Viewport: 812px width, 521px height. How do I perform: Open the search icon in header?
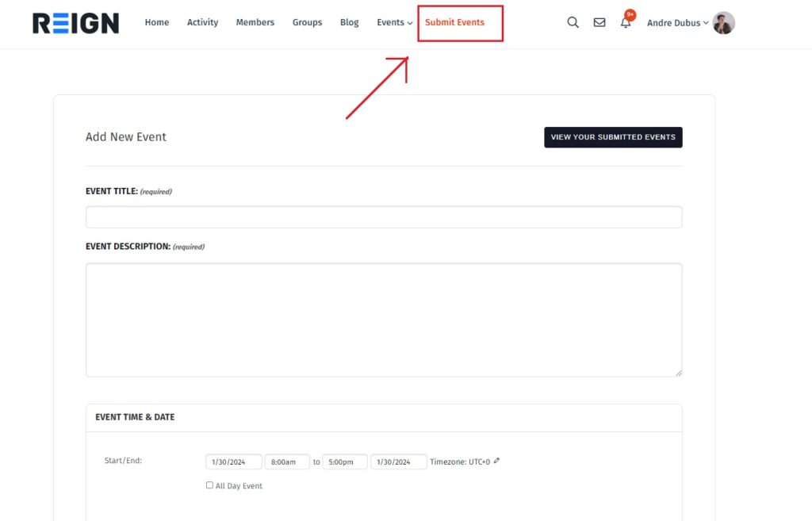(x=573, y=22)
